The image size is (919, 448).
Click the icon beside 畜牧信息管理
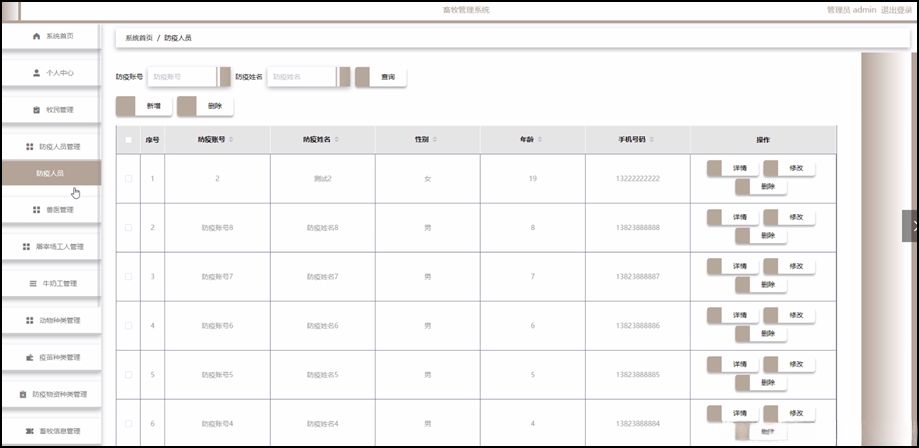click(30, 432)
